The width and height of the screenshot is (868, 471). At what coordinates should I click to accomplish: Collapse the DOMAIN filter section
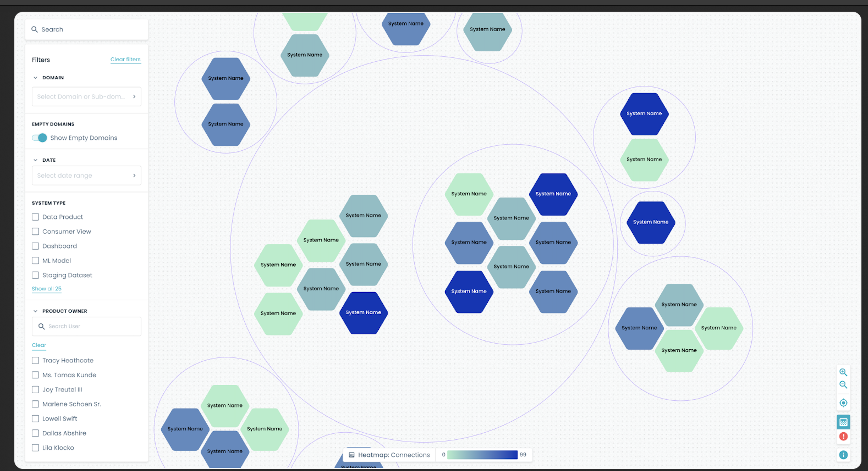(36, 78)
